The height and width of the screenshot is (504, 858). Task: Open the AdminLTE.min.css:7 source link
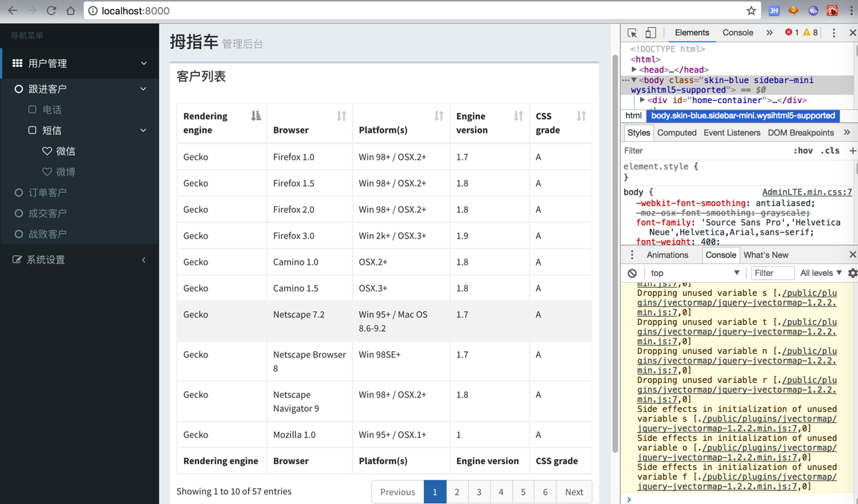click(806, 192)
